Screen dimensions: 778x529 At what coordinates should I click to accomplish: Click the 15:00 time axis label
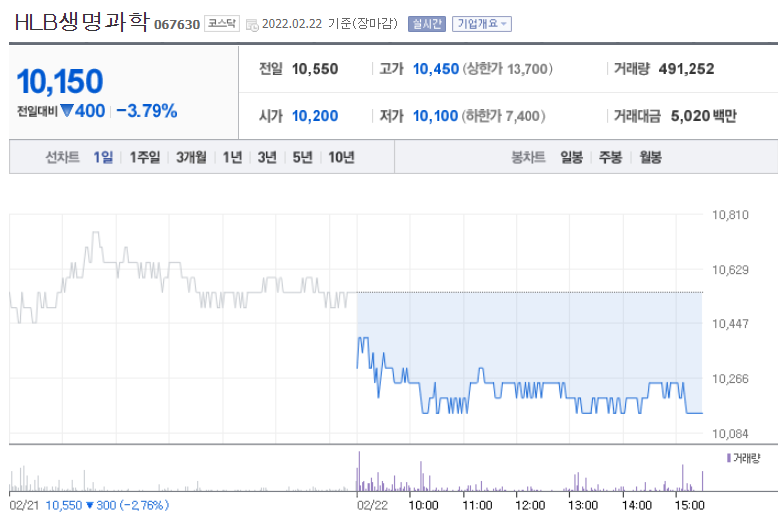pyautogui.click(x=689, y=505)
